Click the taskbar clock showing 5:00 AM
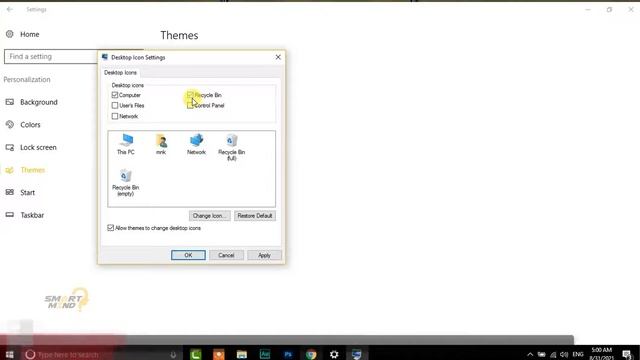 [x=602, y=354]
